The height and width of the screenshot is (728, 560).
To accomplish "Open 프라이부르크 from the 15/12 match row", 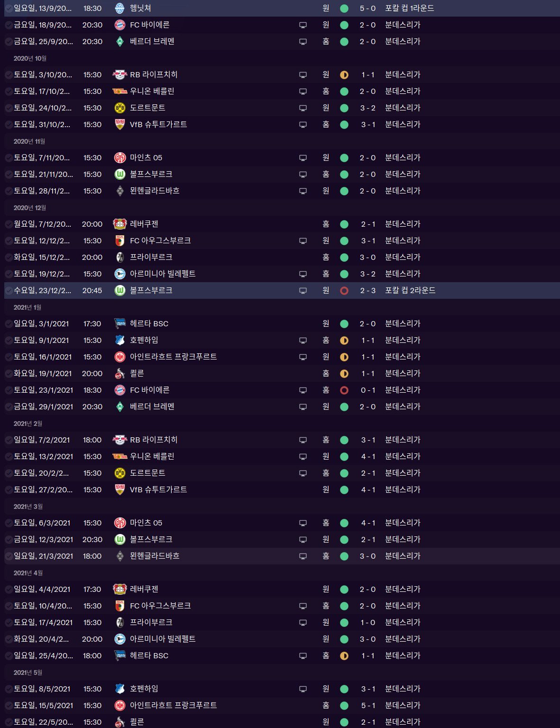I will point(151,257).
